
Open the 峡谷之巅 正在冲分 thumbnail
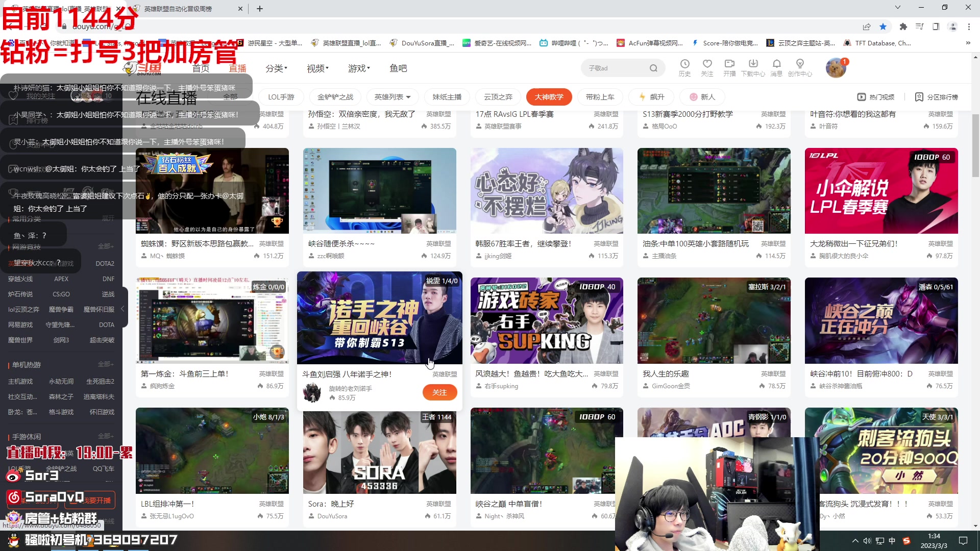click(x=881, y=320)
